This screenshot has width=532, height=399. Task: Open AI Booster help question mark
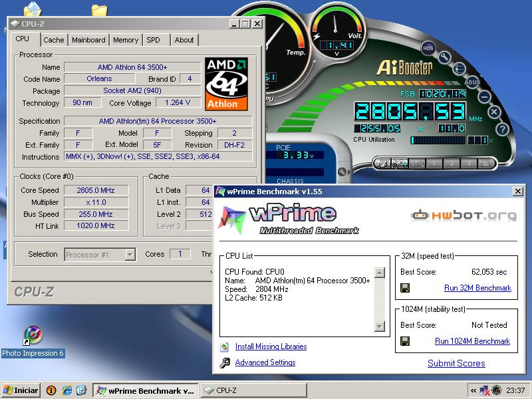point(502,129)
